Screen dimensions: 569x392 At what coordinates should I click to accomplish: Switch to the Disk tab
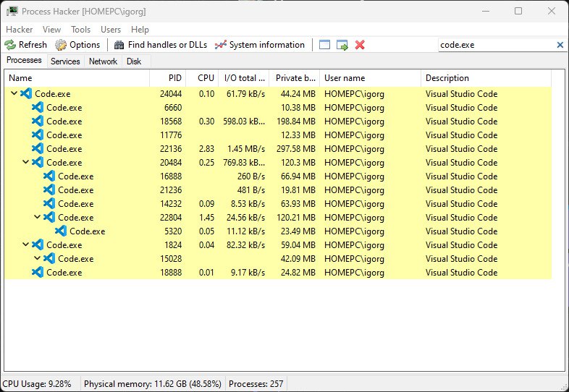tap(134, 61)
